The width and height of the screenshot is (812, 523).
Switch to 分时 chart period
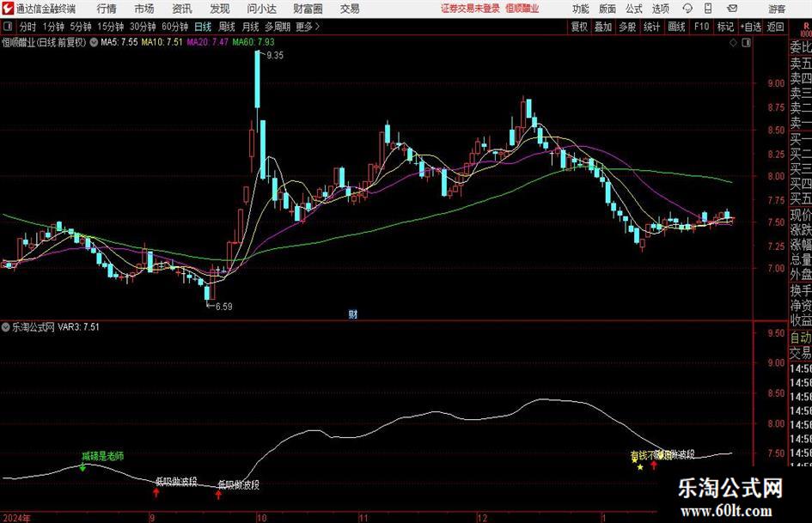coord(28,27)
